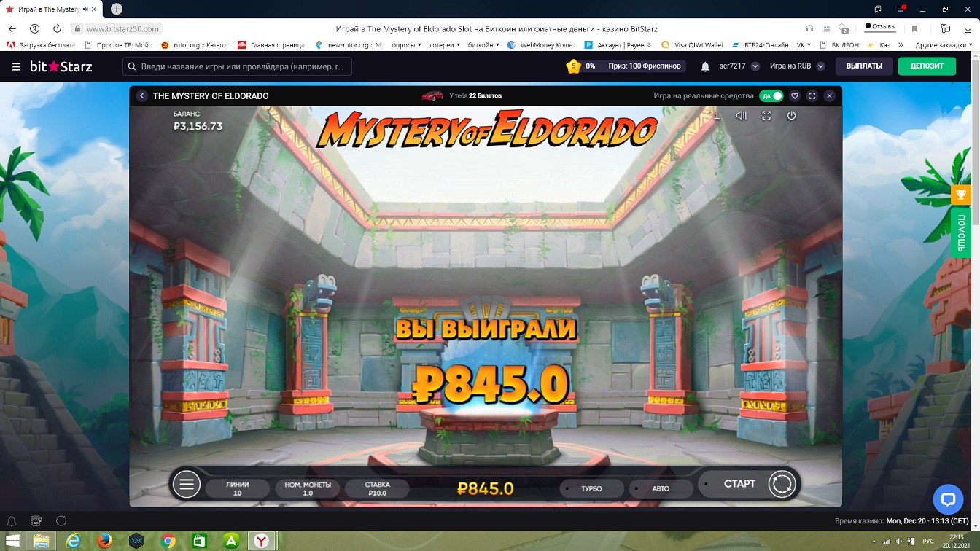Viewport: 980px width, 551px height.
Task: Expand the game window to fullscreen from the header
Action: point(812,96)
